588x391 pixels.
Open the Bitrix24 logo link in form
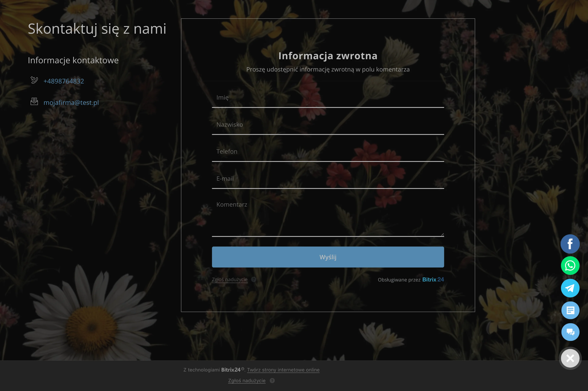point(433,279)
